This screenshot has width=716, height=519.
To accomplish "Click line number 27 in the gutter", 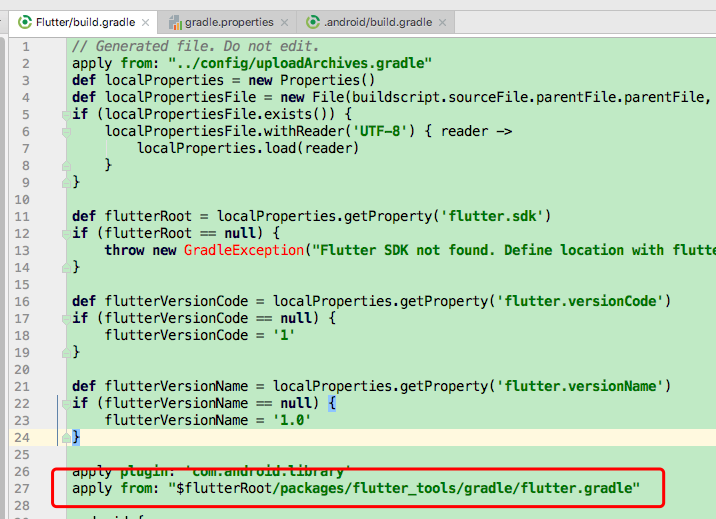I will pos(21,489).
